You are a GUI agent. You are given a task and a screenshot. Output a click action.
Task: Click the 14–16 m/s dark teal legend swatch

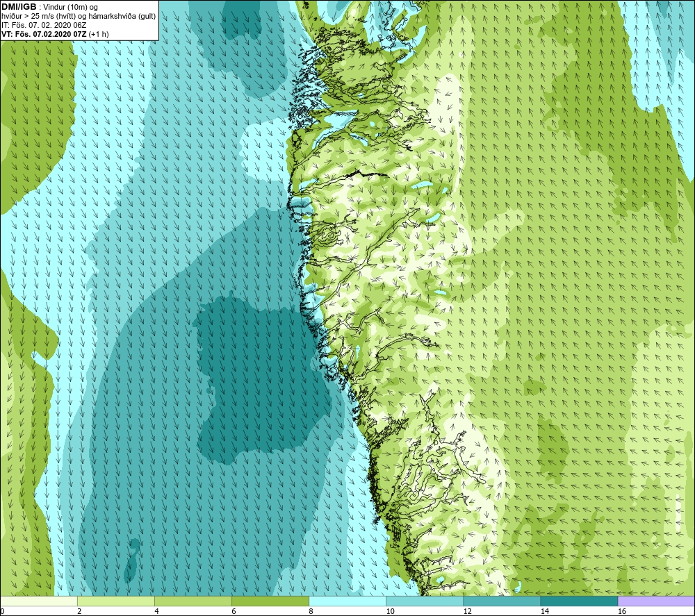579,601
